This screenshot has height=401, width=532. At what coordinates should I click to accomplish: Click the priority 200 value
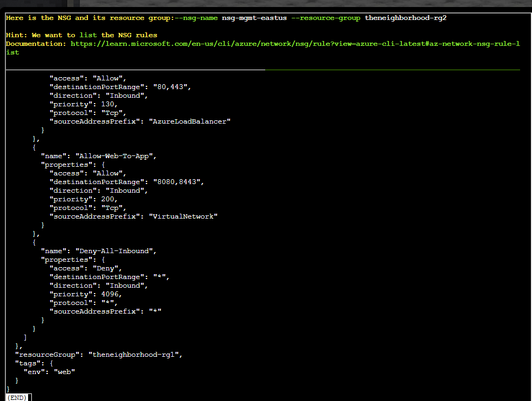pyautogui.click(x=107, y=199)
